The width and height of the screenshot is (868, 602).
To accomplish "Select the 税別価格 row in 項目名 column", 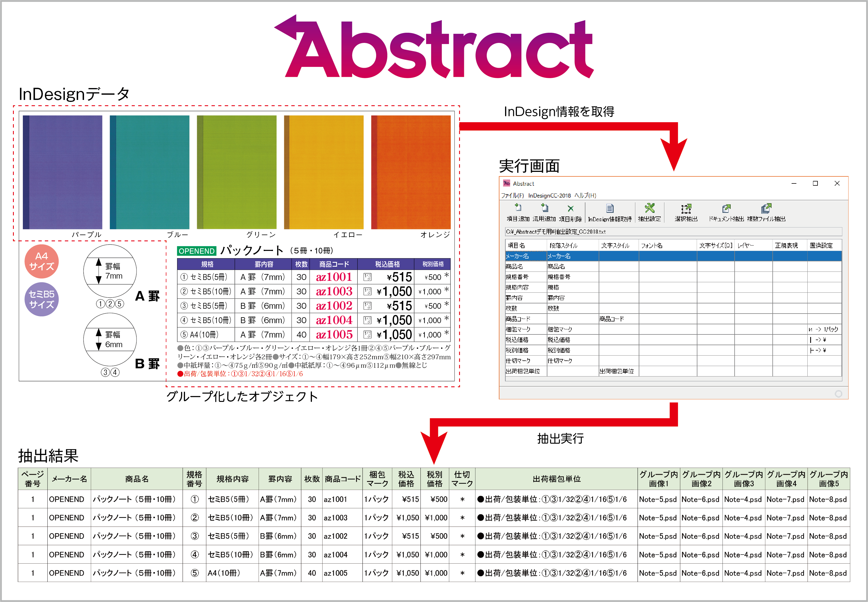I will 526,351.
